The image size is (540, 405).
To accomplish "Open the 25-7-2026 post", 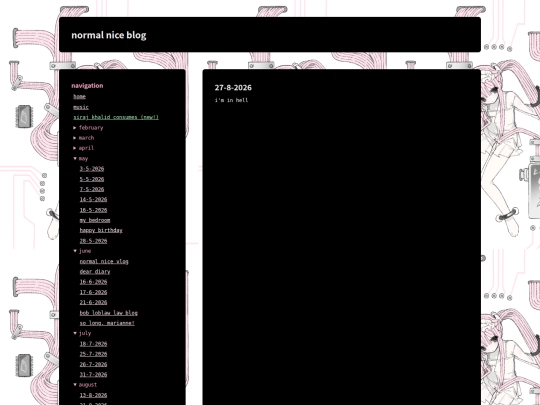I will pos(93,354).
